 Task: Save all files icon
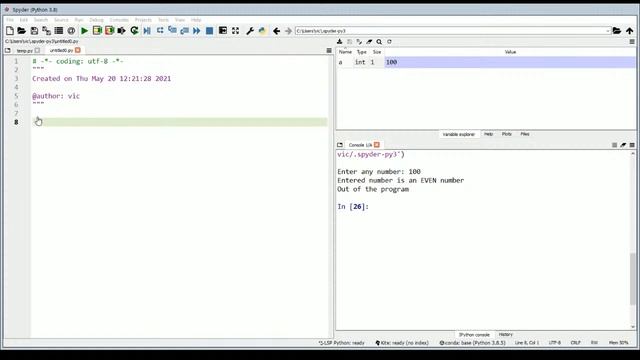[47, 31]
